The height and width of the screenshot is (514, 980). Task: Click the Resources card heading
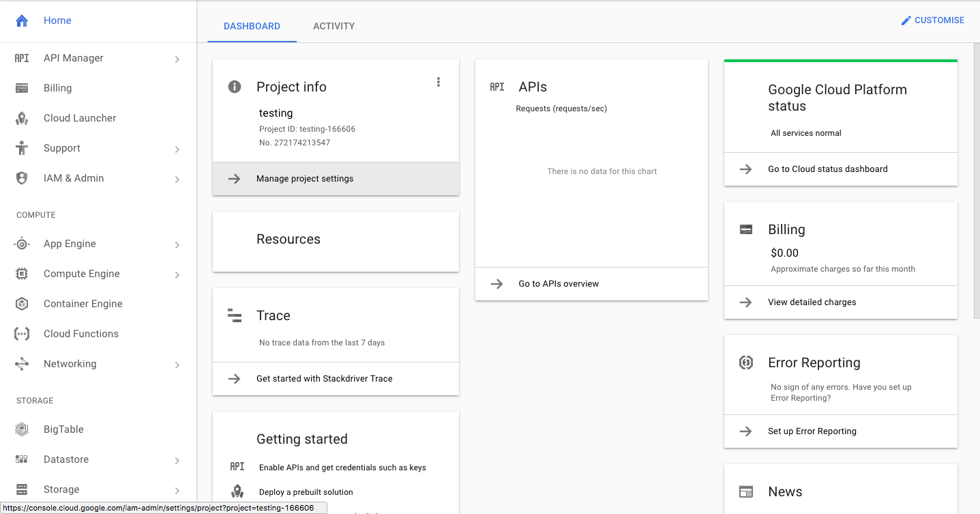(x=288, y=240)
